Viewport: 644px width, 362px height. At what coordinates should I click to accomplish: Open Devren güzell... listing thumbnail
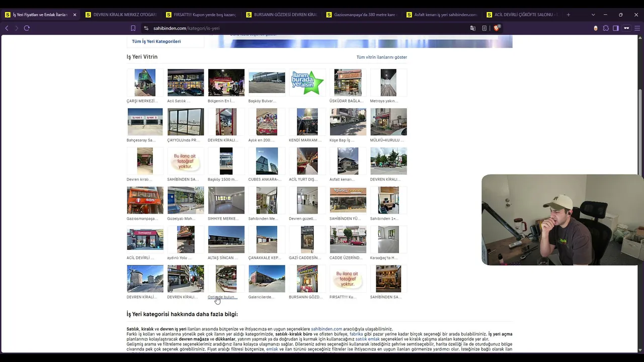(307, 200)
